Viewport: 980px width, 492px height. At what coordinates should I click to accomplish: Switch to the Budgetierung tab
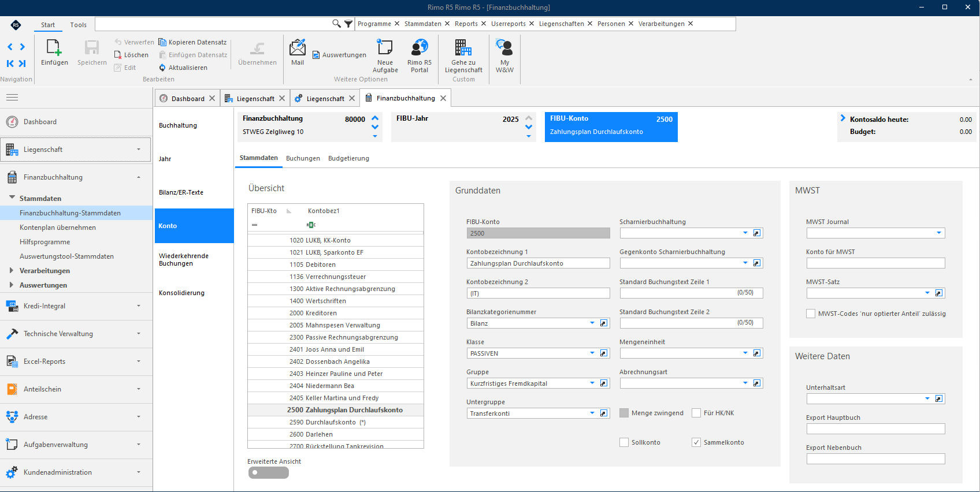[x=348, y=158]
